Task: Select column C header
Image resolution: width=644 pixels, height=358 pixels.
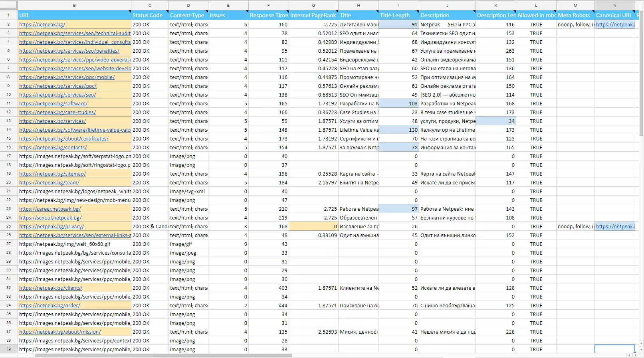Action: coord(150,5)
